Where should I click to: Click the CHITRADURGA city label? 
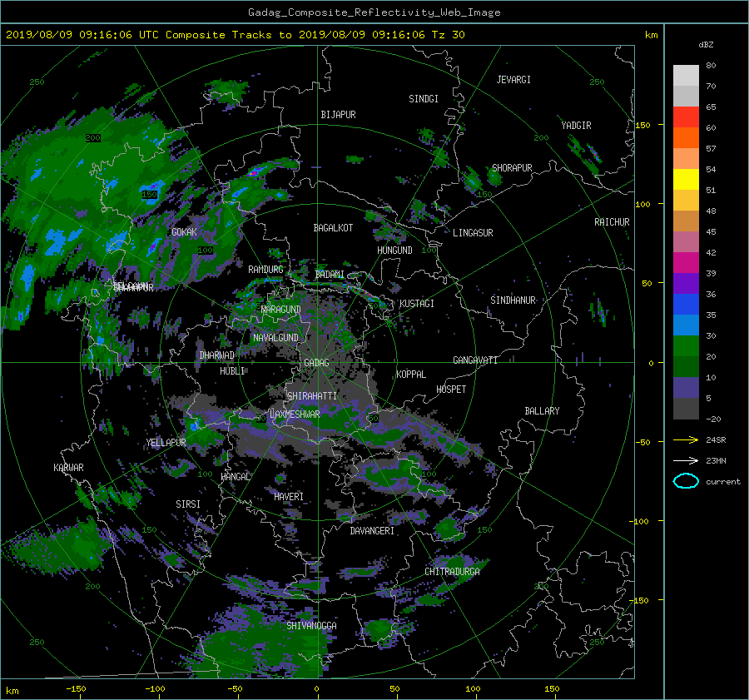pyautogui.click(x=453, y=572)
